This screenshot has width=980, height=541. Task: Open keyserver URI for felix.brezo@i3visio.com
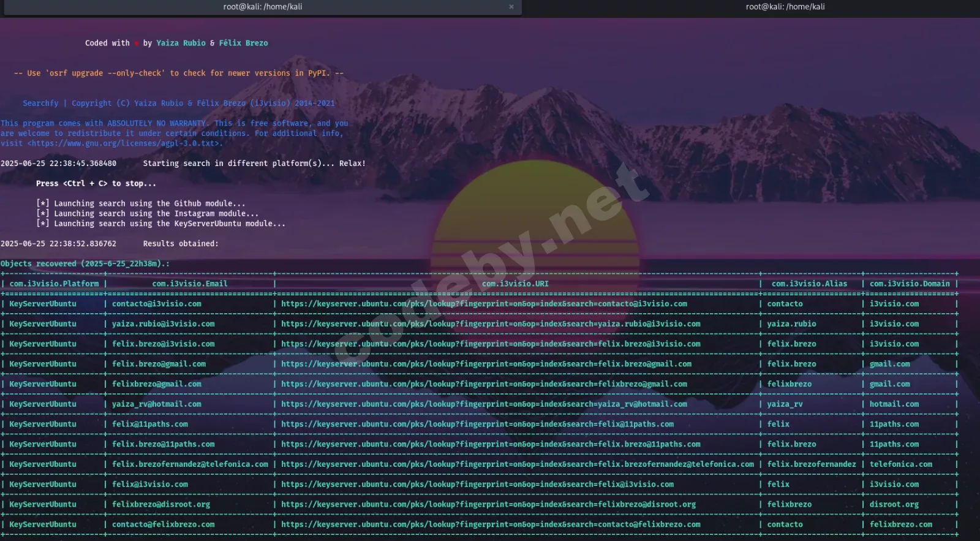click(x=491, y=344)
